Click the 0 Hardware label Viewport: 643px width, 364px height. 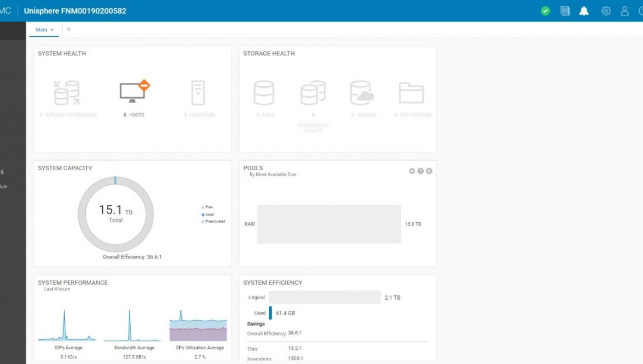199,115
